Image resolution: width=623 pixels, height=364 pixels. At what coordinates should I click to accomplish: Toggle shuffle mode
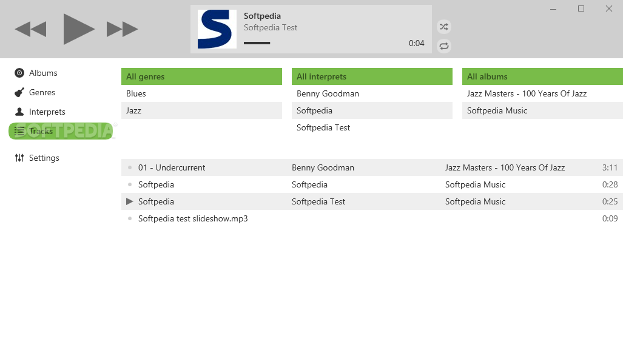pyautogui.click(x=444, y=27)
